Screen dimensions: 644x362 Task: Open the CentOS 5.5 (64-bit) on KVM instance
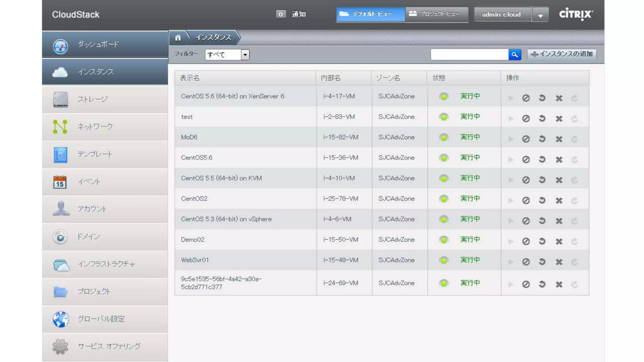coord(221,178)
